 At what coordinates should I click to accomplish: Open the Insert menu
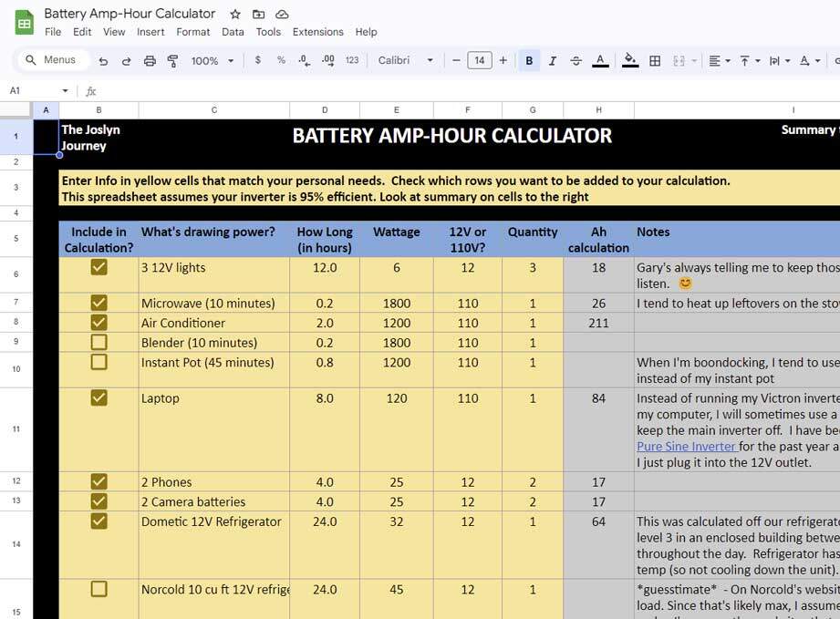tap(150, 32)
